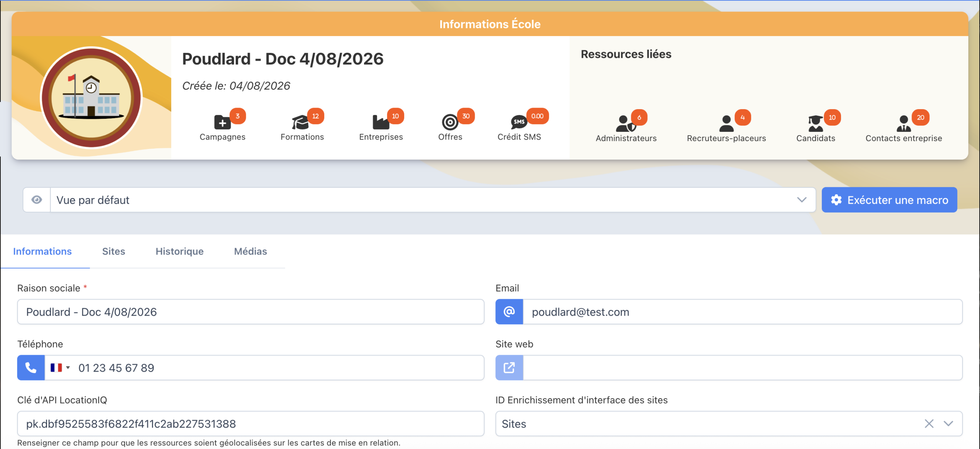Click the Raison sociale field label
Image resolution: width=980 pixels, height=449 pixels.
click(49, 288)
